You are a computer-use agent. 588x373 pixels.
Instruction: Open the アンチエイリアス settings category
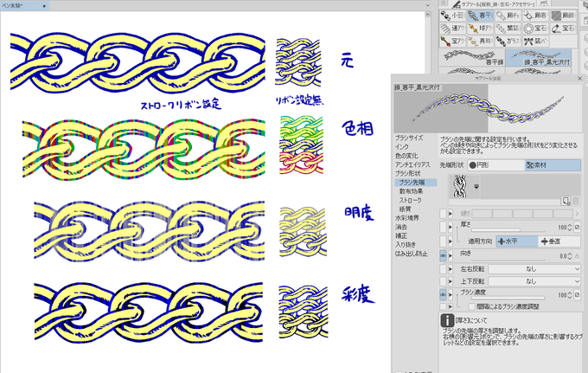(412, 164)
